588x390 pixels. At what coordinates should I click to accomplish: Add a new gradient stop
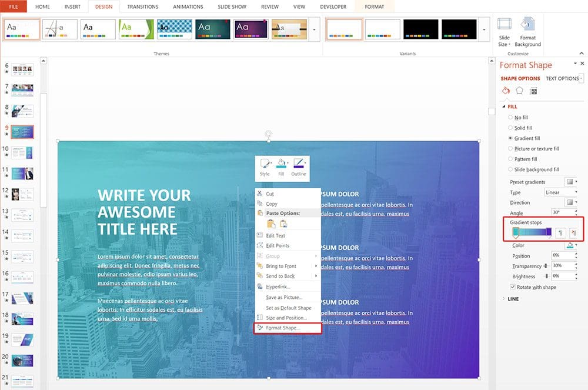[x=561, y=234]
